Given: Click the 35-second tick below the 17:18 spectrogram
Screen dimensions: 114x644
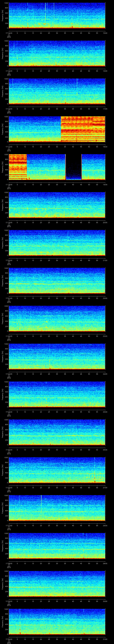Looking at the screenshot, I should [65, 184].
